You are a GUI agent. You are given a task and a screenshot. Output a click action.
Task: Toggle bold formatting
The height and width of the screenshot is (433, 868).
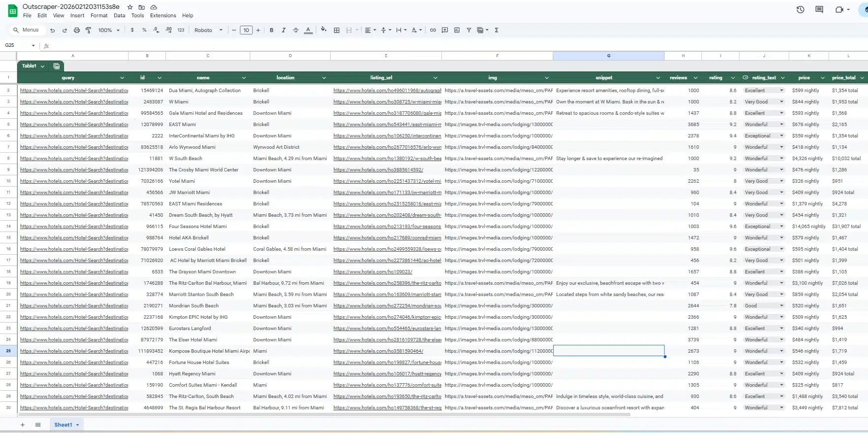pos(271,30)
